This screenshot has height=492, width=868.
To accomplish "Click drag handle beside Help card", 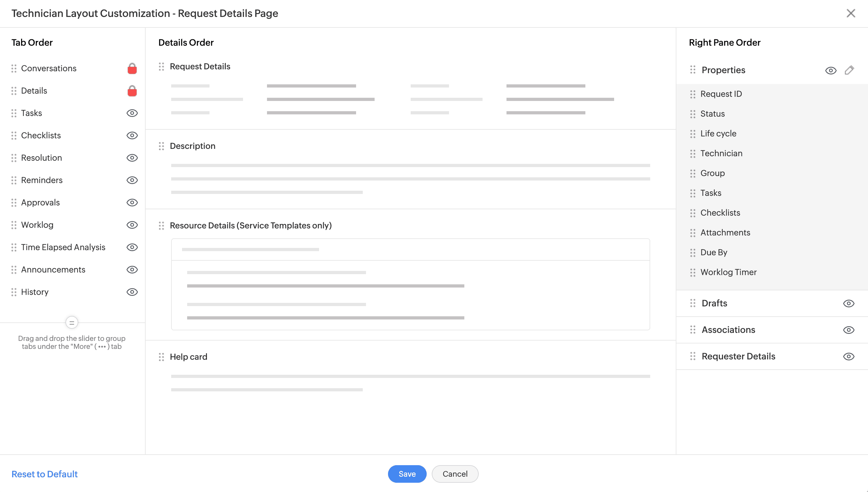I will click(162, 357).
